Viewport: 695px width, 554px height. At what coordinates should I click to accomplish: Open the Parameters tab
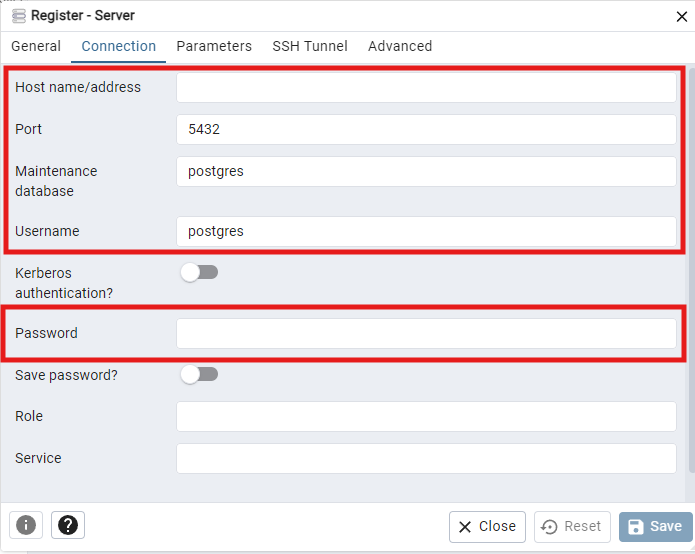[x=214, y=46]
